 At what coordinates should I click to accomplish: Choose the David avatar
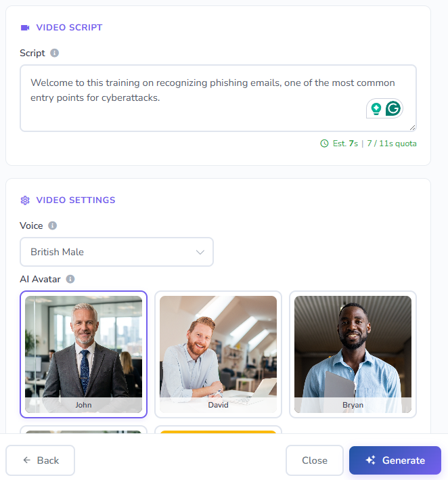pos(218,354)
